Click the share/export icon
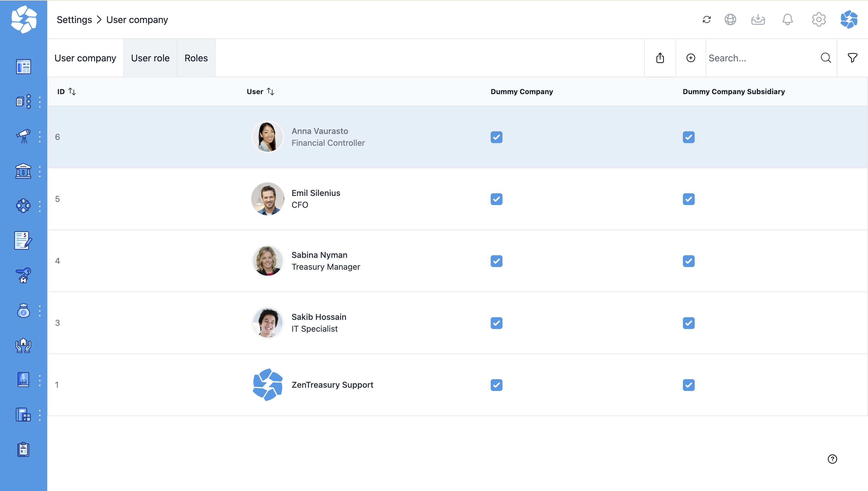Viewport: 868px width, 491px height. pyautogui.click(x=660, y=58)
